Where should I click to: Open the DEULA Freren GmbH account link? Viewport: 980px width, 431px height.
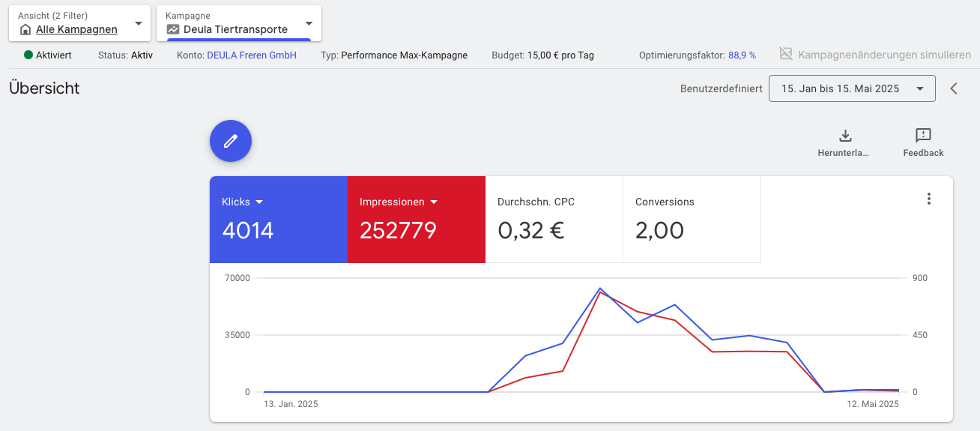pyautogui.click(x=252, y=55)
